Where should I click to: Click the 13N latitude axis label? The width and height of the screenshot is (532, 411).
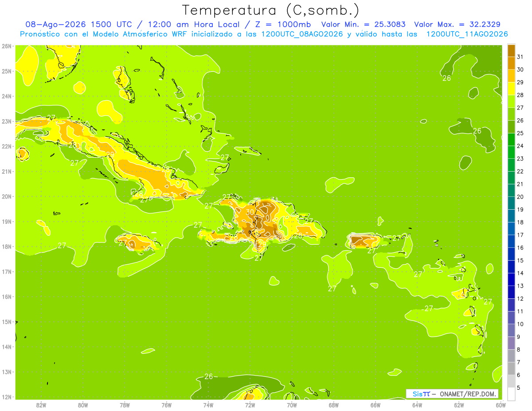point(7,372)
